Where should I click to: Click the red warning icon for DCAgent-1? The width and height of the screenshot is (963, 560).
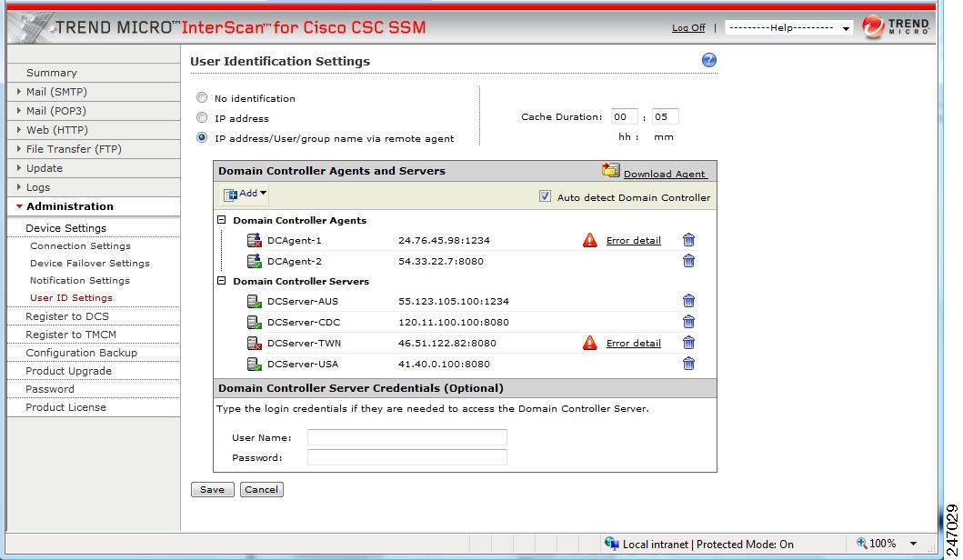coord(589,240)
